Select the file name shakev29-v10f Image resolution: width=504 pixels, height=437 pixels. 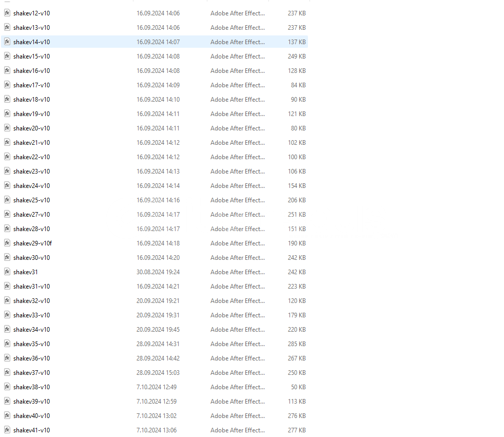(x=32, y=243)
